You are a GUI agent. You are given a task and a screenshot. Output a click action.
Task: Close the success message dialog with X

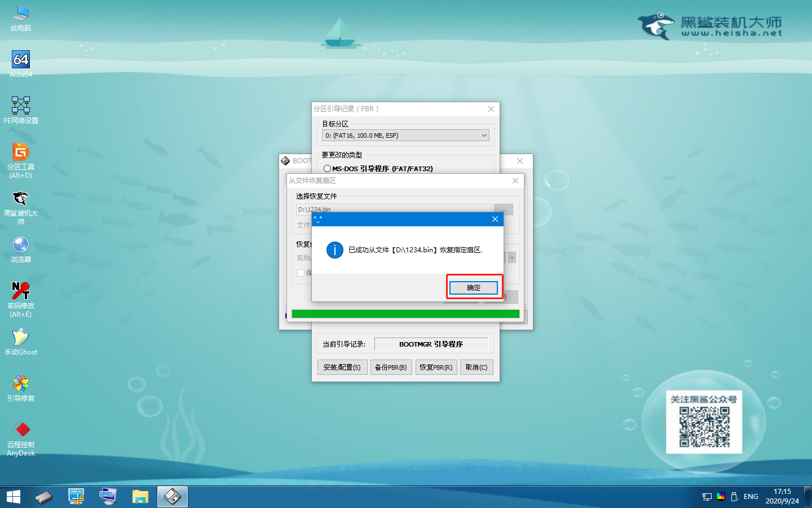tap(495, 219)
